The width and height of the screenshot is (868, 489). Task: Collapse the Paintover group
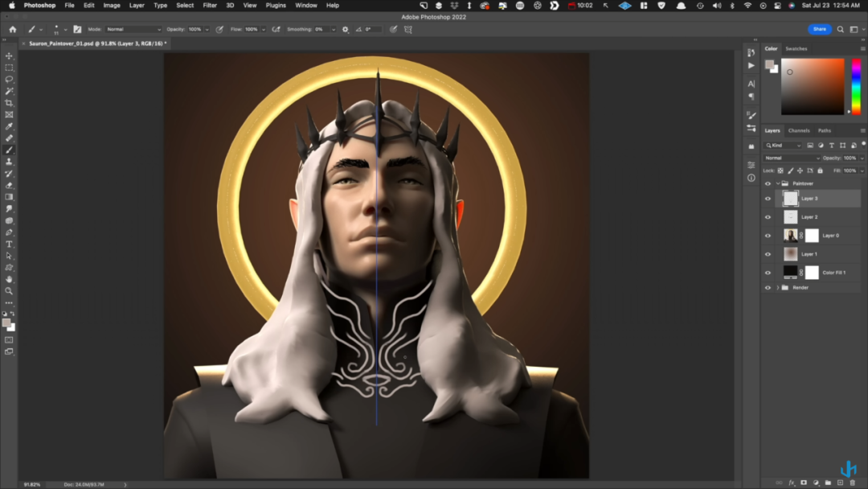pos(778,183)
